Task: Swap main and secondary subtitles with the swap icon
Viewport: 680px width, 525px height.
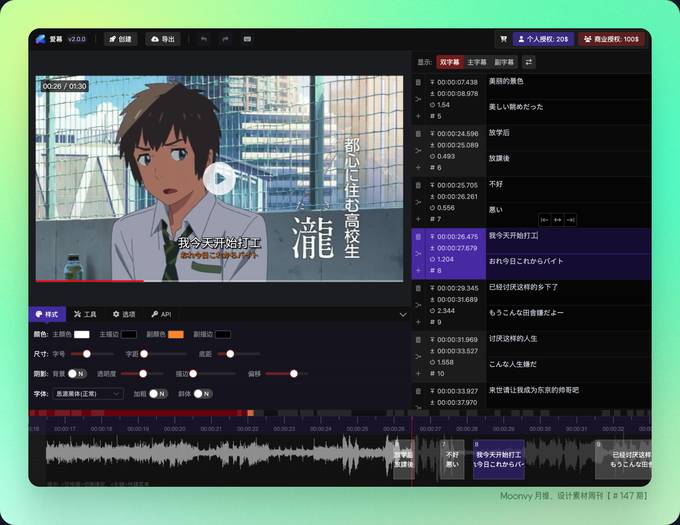Action: [529, 62]
